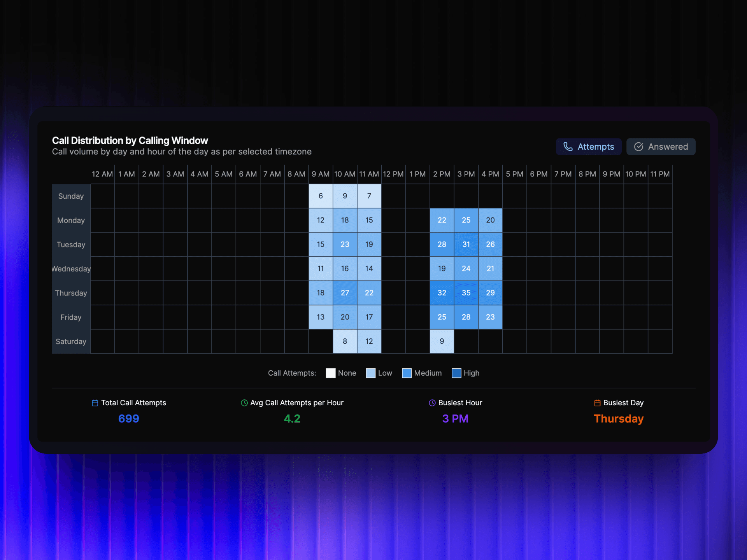The height and width of the screenshot is (560, 747).
Task: Click the 12 AM column header
Action: (x=102, y=174)
